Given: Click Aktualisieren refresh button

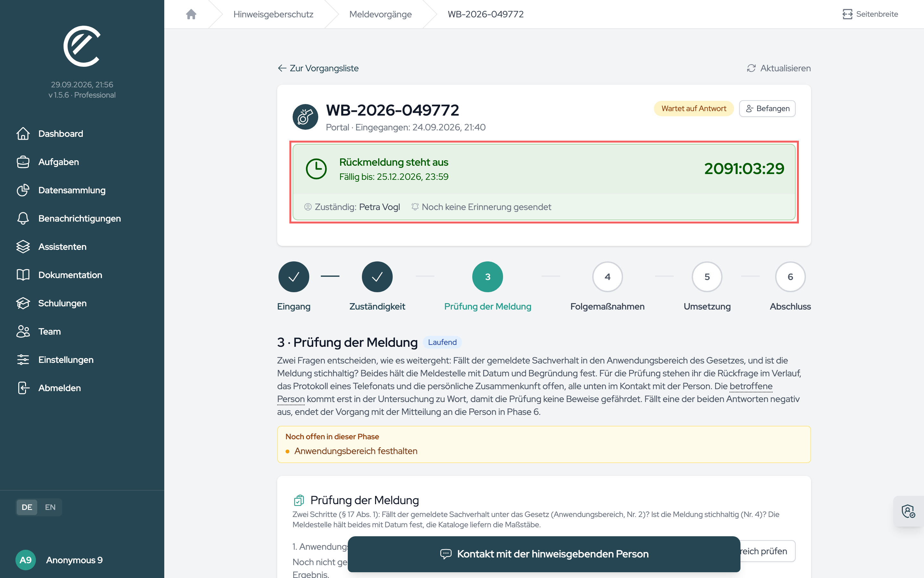Looking at the screenshot, I should point(779,68).
